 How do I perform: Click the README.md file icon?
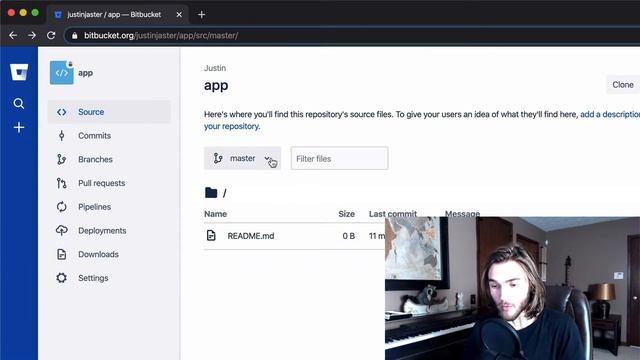coord(211,236)
